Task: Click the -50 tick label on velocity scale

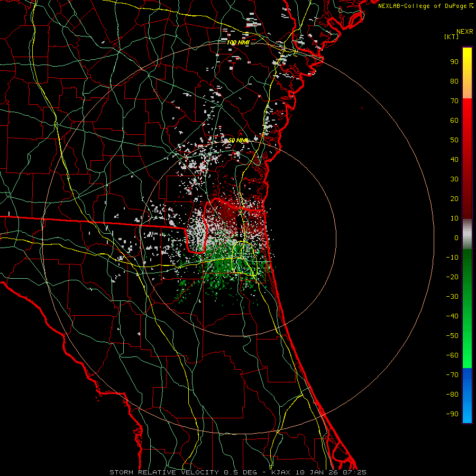Action: (x=452, y=336)
